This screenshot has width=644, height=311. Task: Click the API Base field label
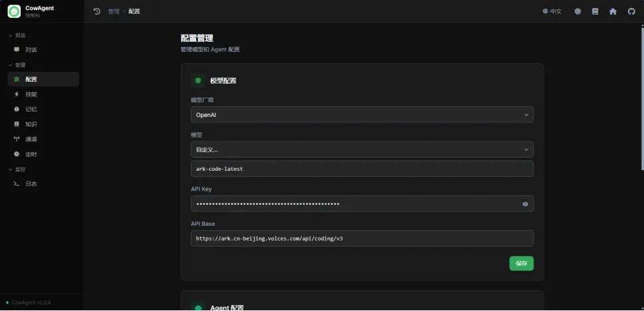click(203, 223)
